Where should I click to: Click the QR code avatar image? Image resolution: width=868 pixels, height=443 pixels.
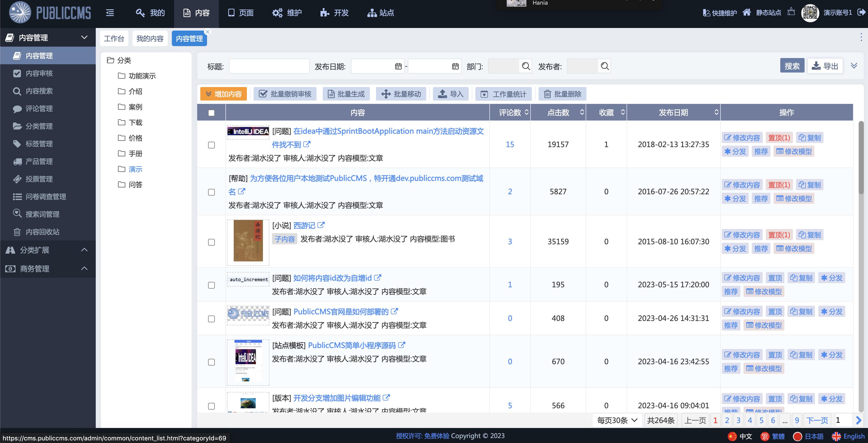810,13
